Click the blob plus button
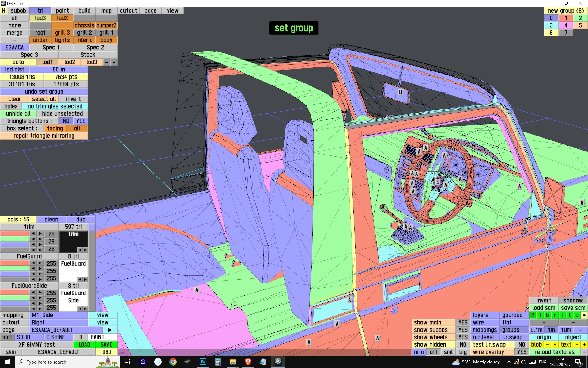Screen dimensions: 588x368 click(555, 345)
